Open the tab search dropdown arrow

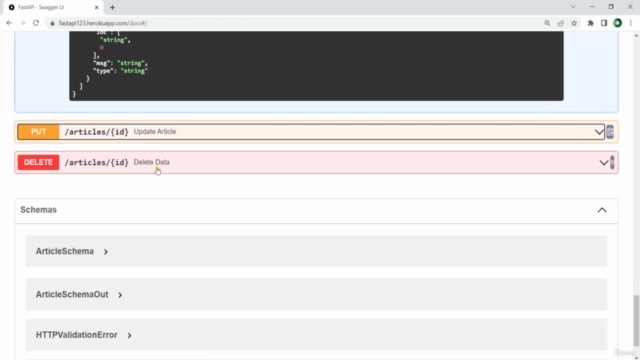[573, 7]
